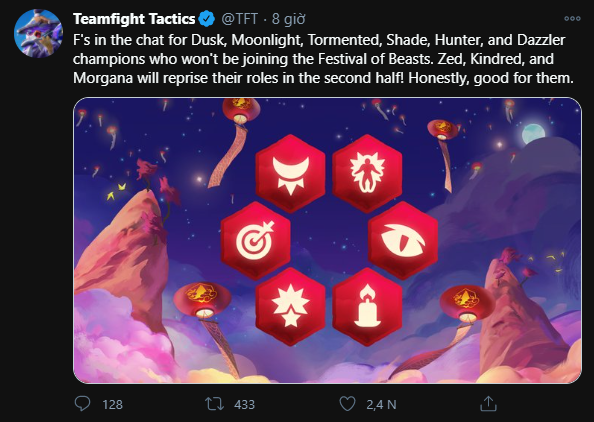Image resolution: width=594 pixels, height=422 pixels.
Task: Click the Teamfight Tactics profile avatar
Action: point(38,33)
